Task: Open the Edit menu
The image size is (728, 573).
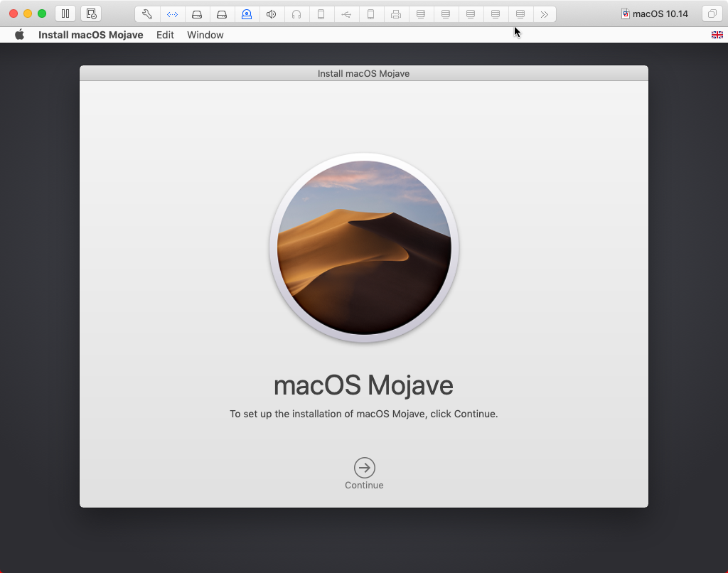Action: tap(165, 34)
